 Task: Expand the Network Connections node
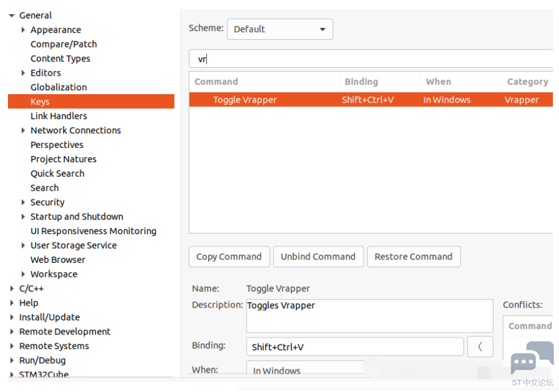pos(23,130)
